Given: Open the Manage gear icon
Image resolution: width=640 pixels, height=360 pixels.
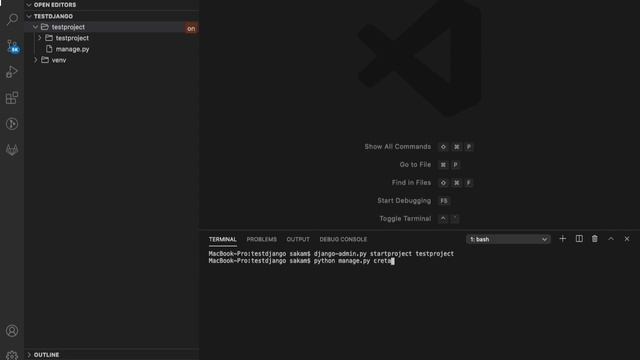Looking at the screenshot, I should 12,355.
